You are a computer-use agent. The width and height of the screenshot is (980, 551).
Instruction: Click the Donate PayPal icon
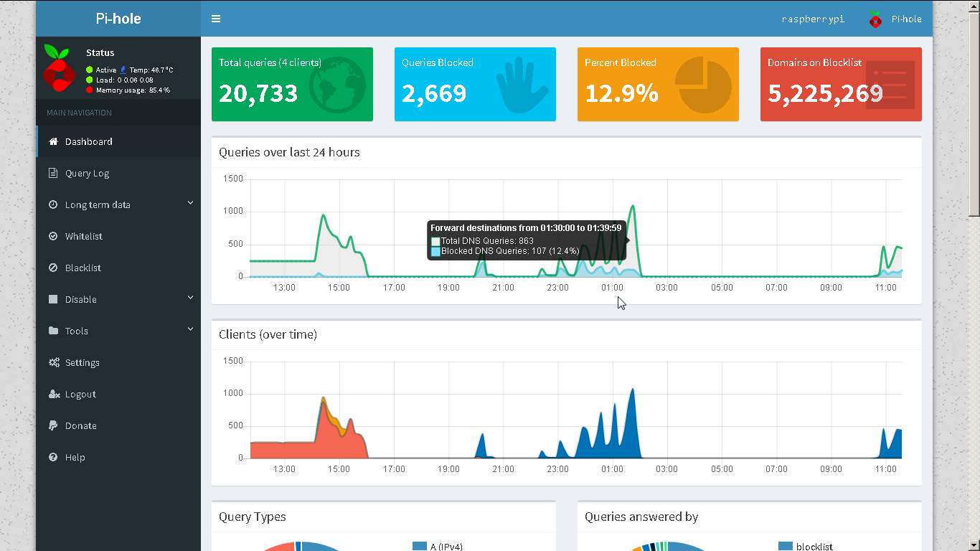pyautogui.click(x=53, y=425)
